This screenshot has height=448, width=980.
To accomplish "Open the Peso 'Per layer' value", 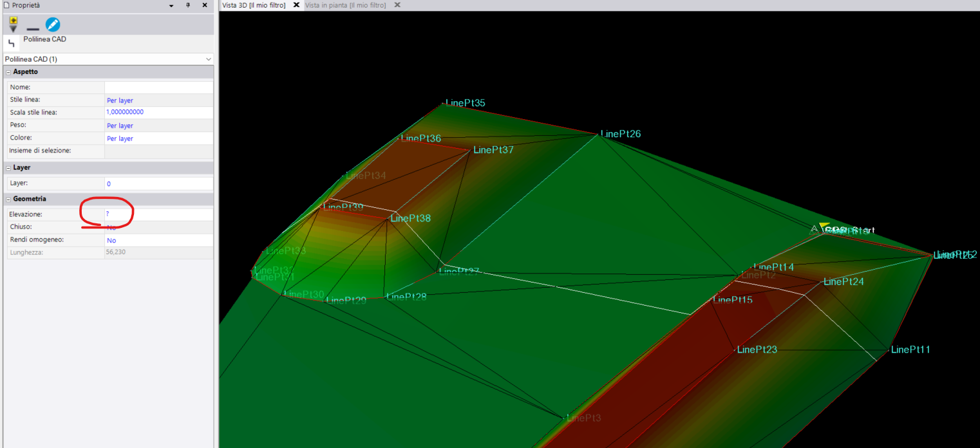I will pyautogui.click(x=158, y=126).
